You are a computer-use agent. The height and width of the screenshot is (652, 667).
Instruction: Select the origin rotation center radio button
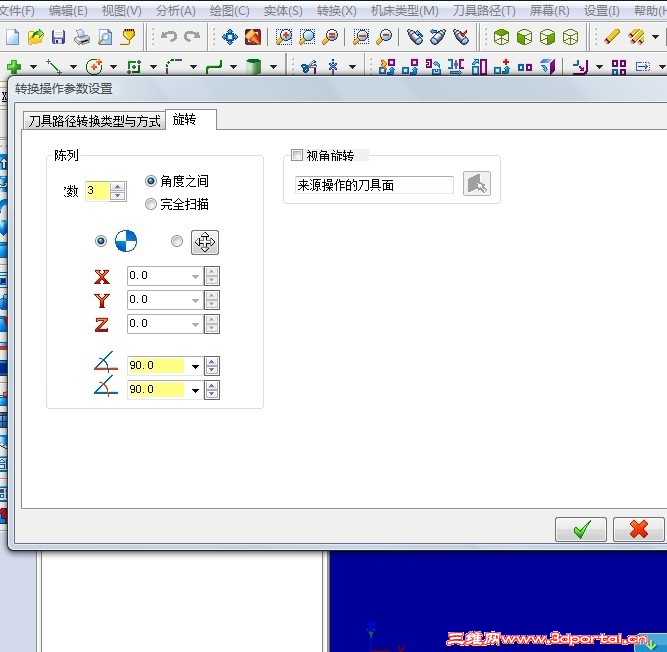tap(101, 241)
